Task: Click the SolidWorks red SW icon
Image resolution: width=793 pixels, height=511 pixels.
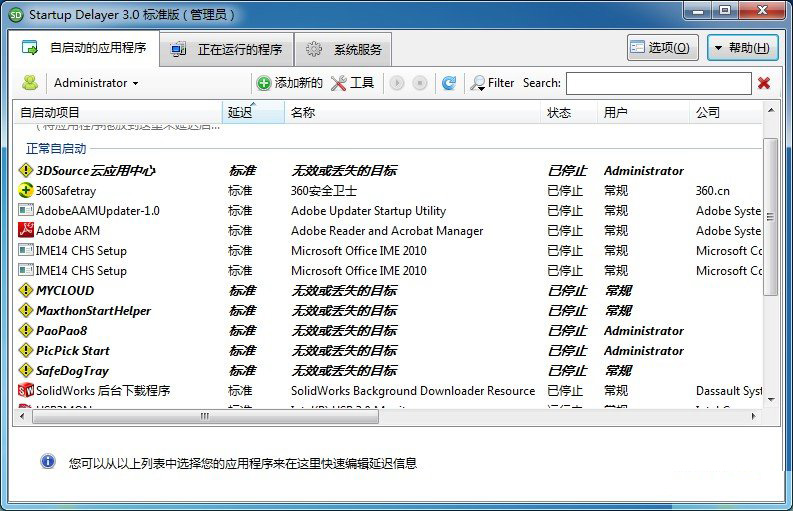Action: pos(26,390)
